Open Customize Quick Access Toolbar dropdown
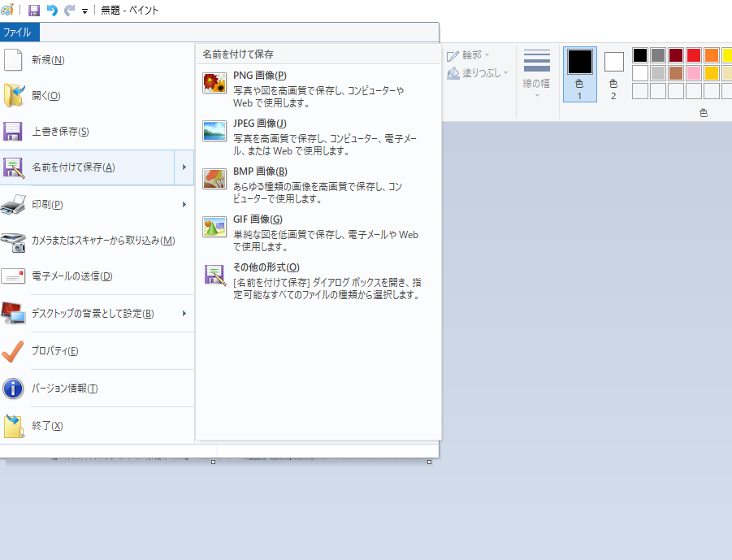Image resolution: width=732 pixels, height=560 pixels. (x=85, y=11)
